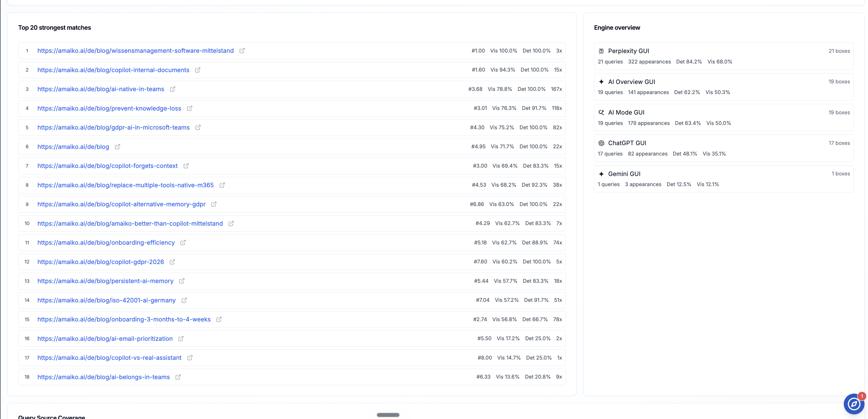Click '322 appearances' in Perplexity card

point(649,62)
